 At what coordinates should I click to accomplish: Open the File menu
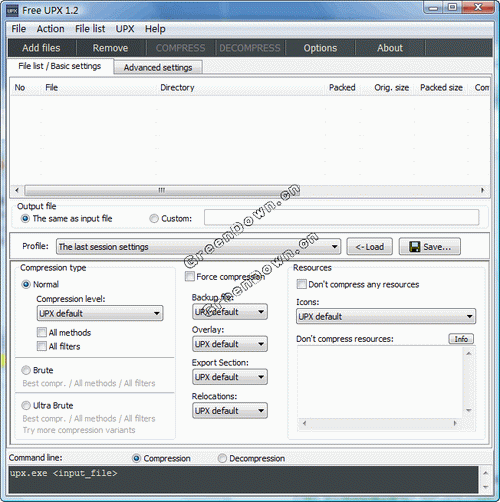(x=19, y=29)
